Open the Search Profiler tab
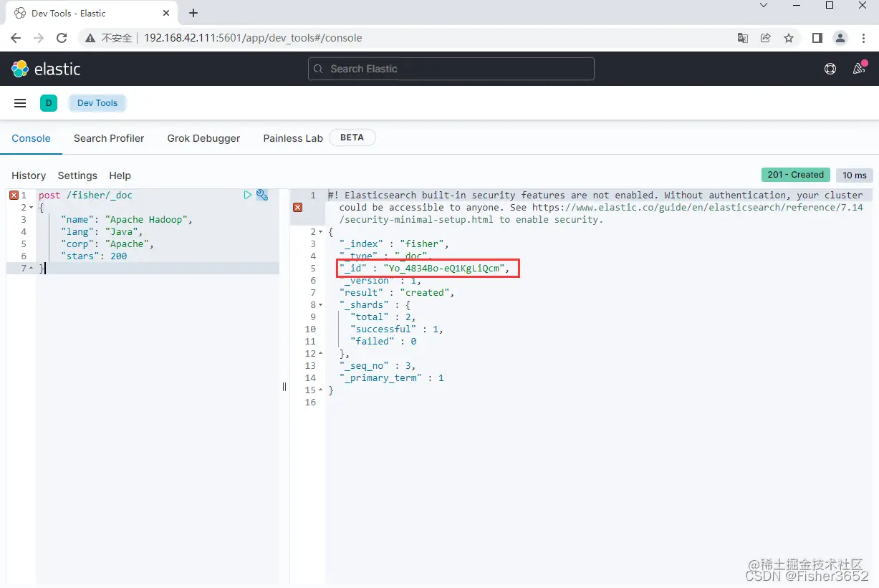 click(x=109, y=138)
